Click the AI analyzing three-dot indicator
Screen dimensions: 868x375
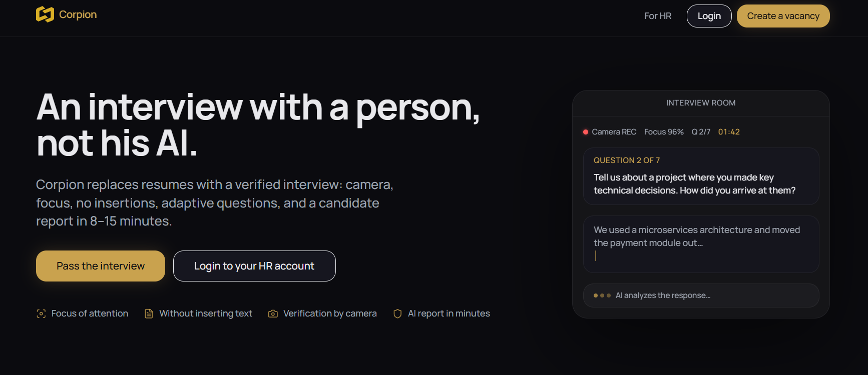[602, 295]
